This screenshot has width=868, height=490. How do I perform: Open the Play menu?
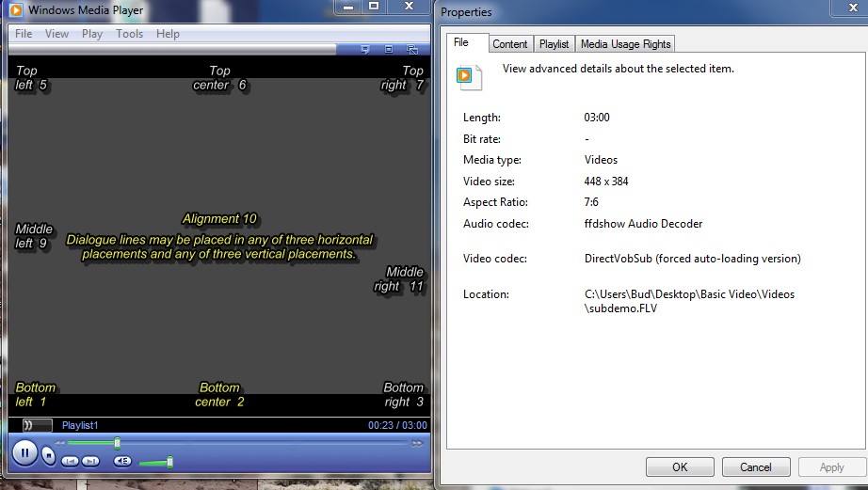pyautogui.click(x=92, y=34)
